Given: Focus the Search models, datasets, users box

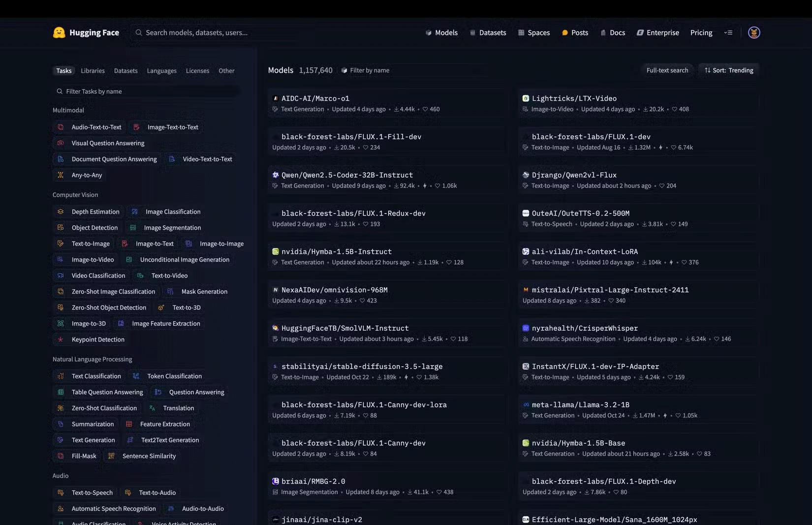Looking at the screenshot, I should coord(197,32).
